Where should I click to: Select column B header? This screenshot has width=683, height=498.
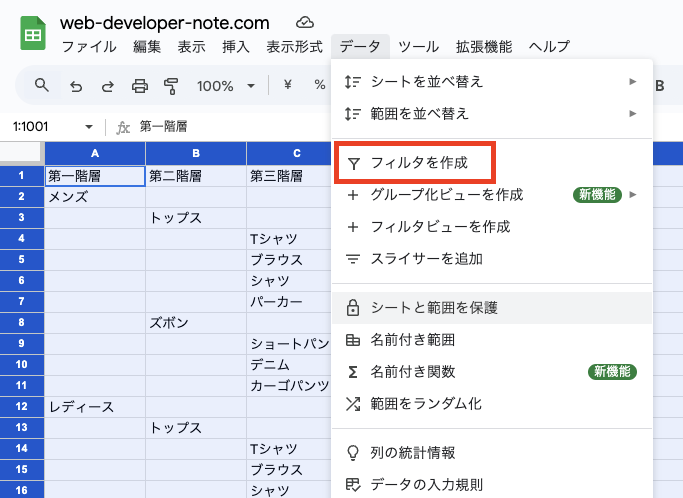tap(196, 153)
